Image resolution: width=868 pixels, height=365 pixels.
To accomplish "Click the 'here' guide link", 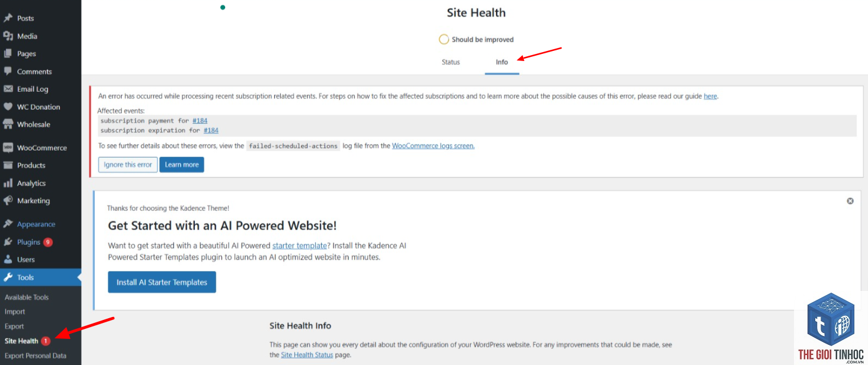I will pos(710,96).
